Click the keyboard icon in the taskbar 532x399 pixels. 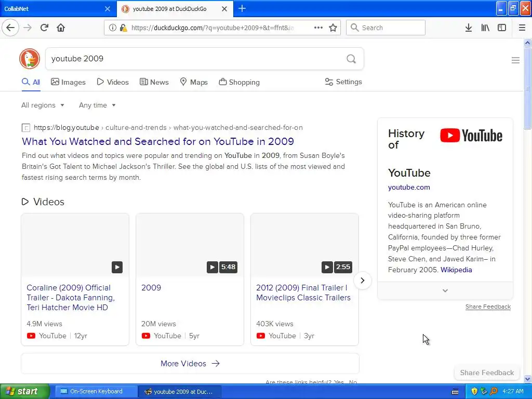(455, 392)
